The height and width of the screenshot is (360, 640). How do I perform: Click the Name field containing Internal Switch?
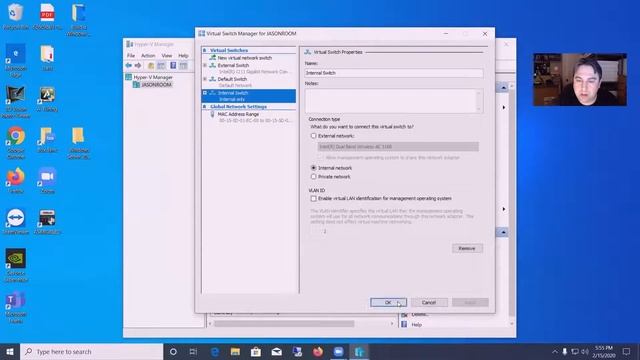tap(394, 73)
